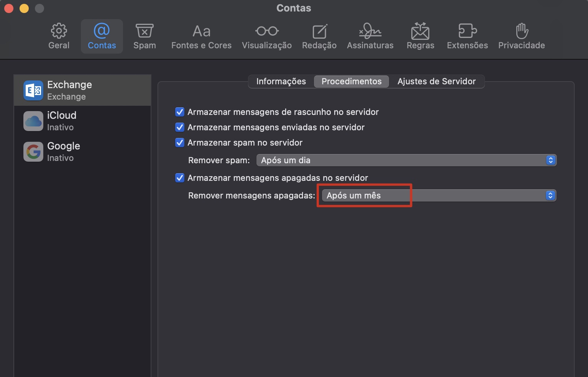Uncheck armazenar mensagens de rascunho no servidor
588x377 pixels.
pos(180,112)
